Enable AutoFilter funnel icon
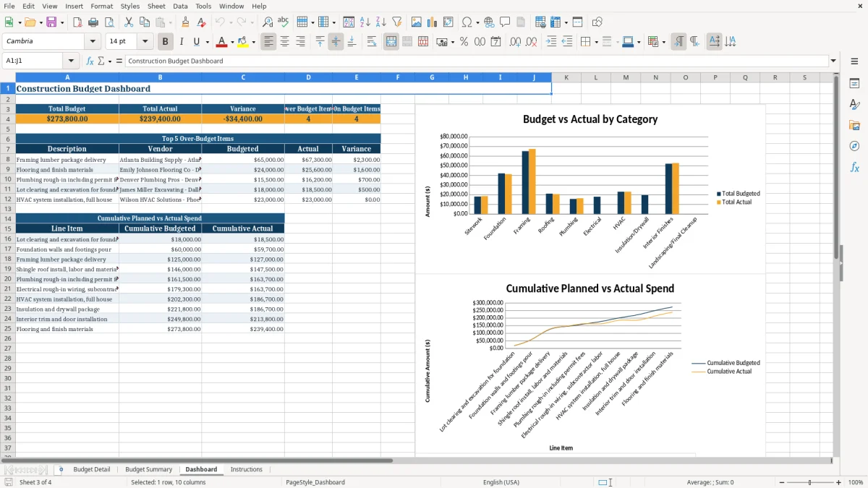This screenshot has height=488, width=868. [x=397, y=22]
